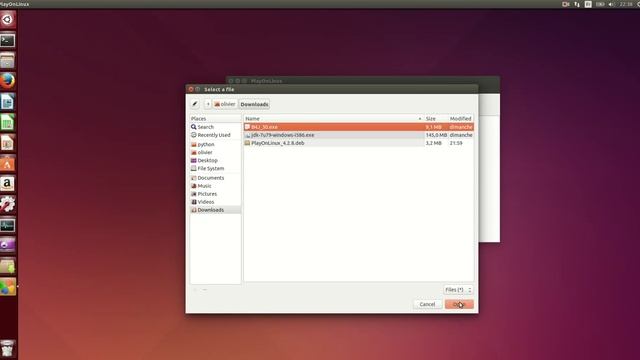Image resolution: width=640 pixels, height=360 pixels.
Task: Select Recently Used in Places
Action: click(x=215, y=135)
